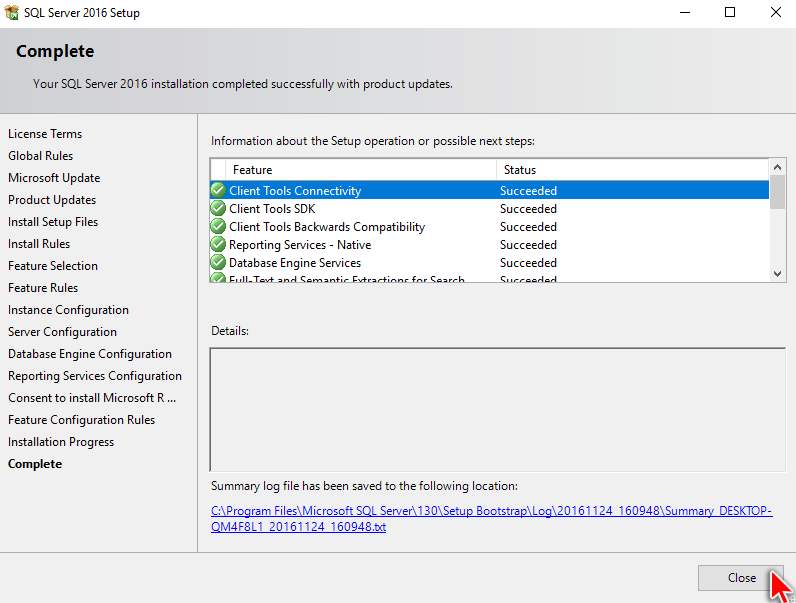Click green check icon beside Client Tools SDK
The width and height of the screenshot is (796, 603).
(x=218, y=209)
